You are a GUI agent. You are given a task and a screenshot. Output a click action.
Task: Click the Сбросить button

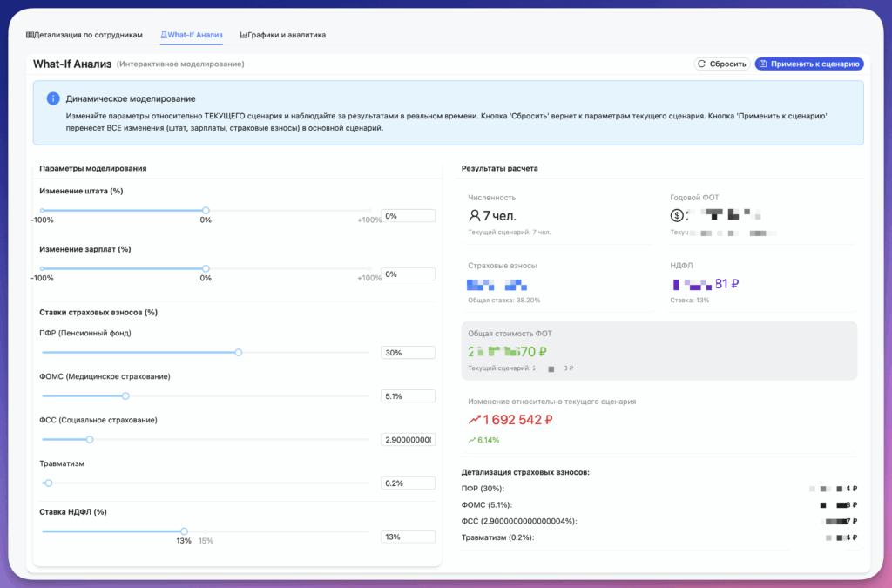pyautogui.click(x=722, y=64)
